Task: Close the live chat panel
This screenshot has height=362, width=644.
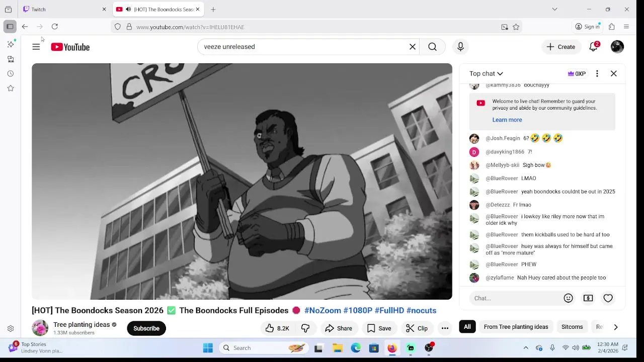Action: coord(614,73)
